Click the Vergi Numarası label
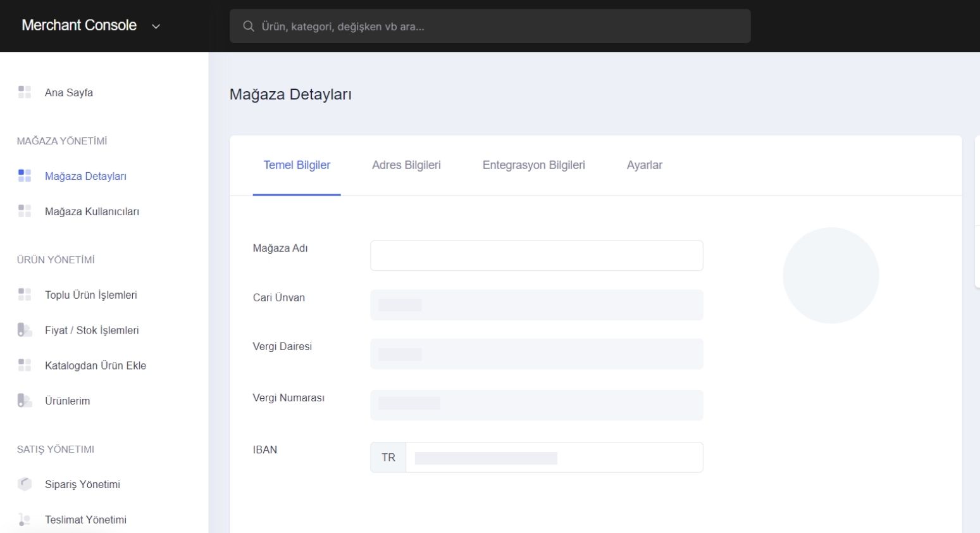Screen dimensions: 980x533 pos(288,398)
